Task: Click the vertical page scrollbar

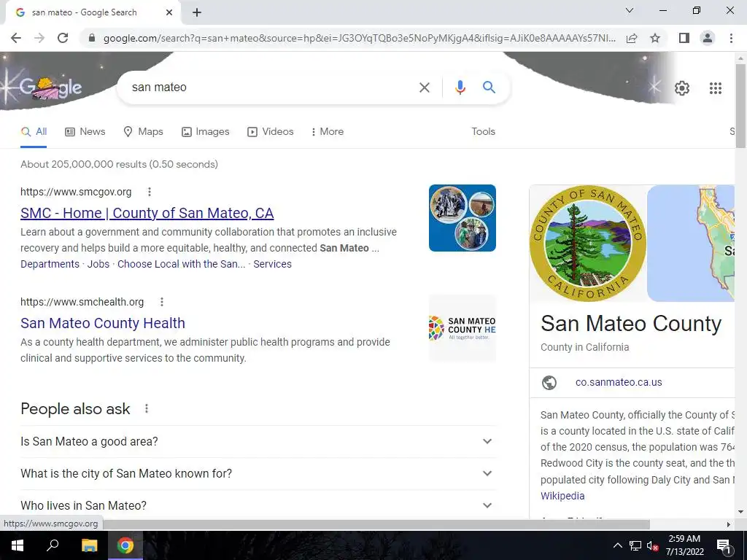Action: (740, 106)
